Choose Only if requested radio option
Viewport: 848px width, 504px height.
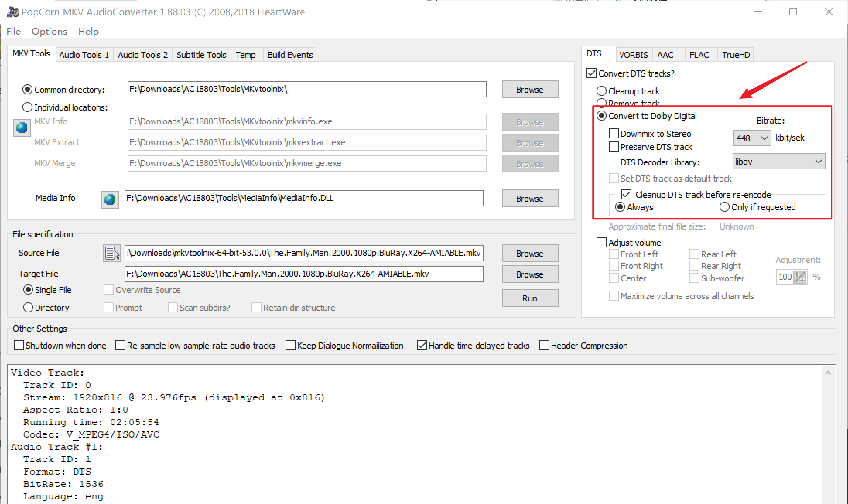(725, 207)
